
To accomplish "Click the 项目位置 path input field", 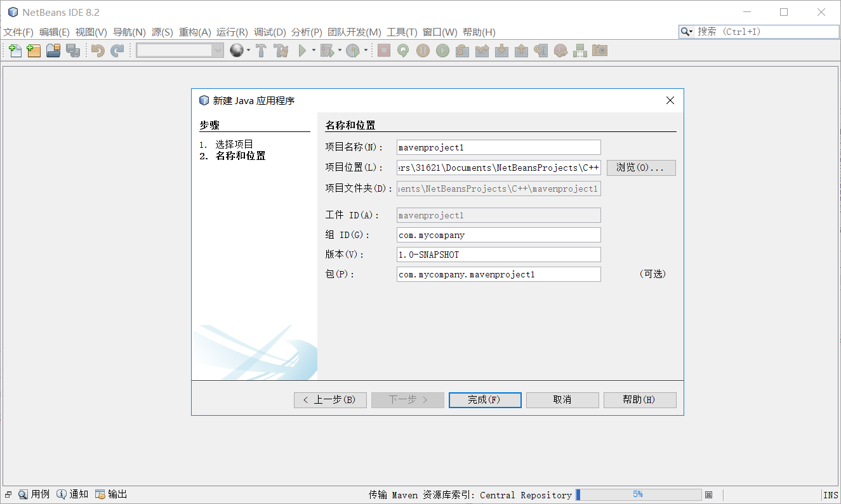I will click(x=499, y=168).
